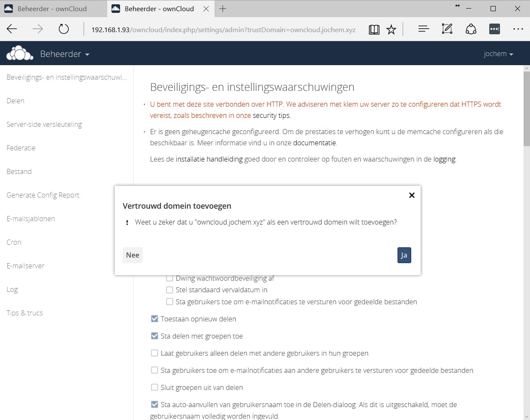Click scrollbar down arrow
530x420 pixels.
click(x=527, y=417)
